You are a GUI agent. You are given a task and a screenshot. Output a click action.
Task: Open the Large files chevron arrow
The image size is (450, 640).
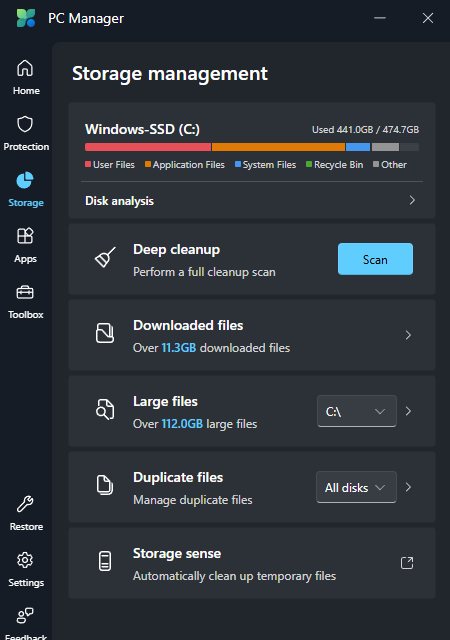(408, 411)
